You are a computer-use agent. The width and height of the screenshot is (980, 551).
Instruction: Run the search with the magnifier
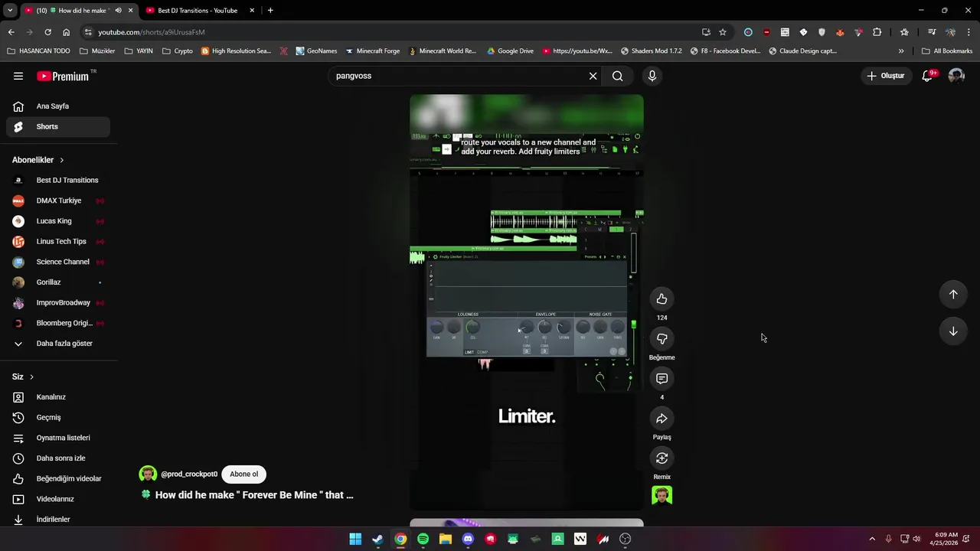(617, 76)
